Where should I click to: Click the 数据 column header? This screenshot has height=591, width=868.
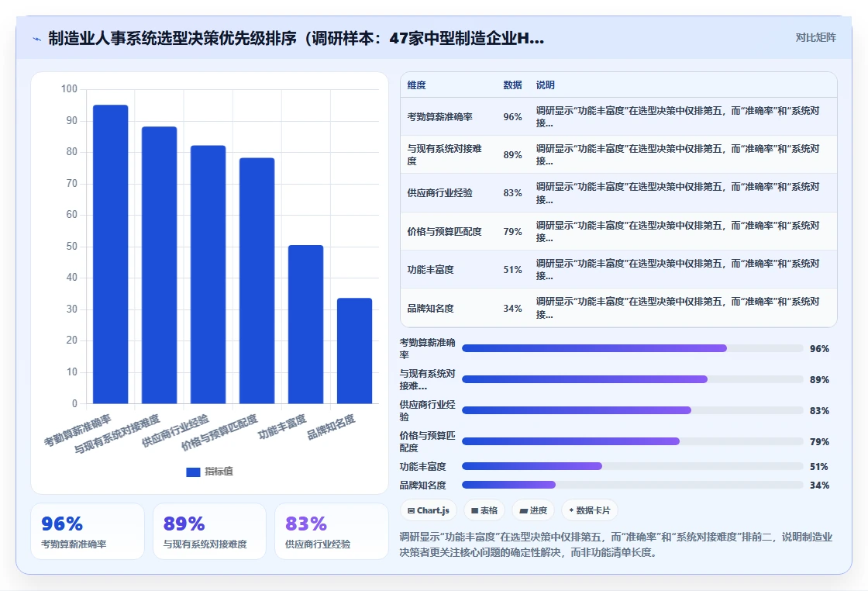pyautogui.click(x=512, y=85)
